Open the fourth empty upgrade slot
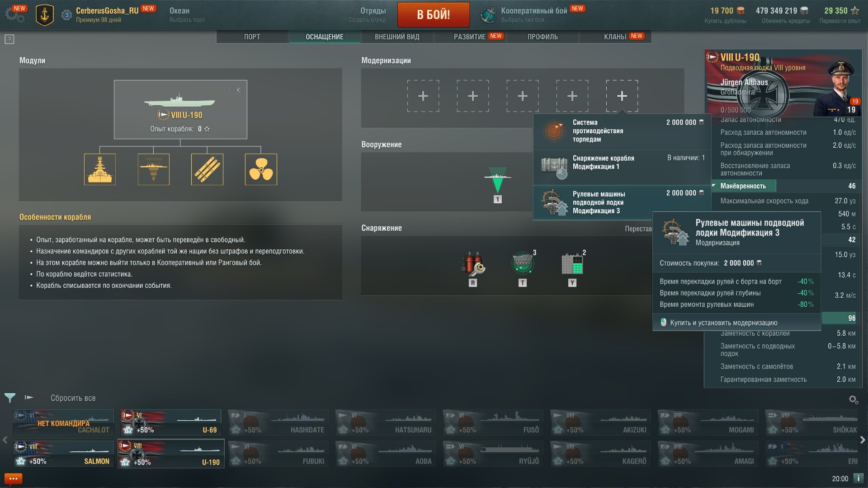Screen dimensions: 868x488 tap(572, 96)
